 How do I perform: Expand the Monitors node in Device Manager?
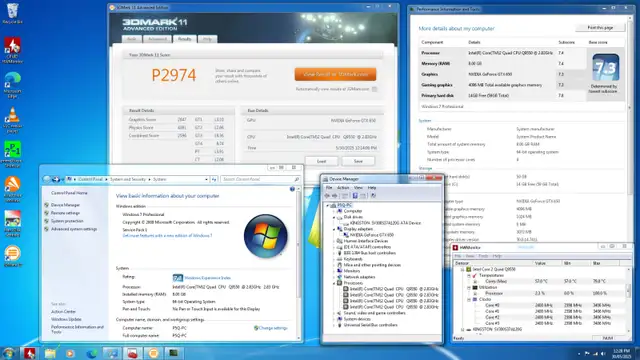click(334, 271)
